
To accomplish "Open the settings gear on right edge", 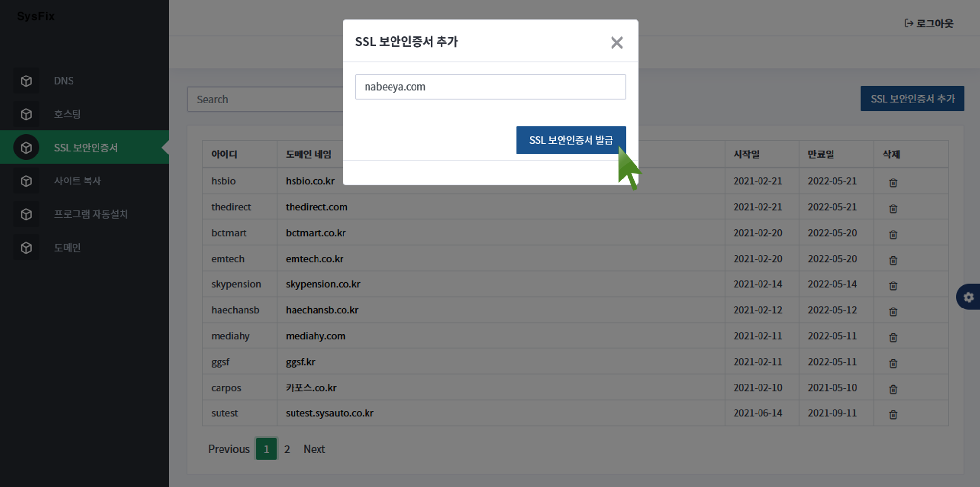I will coord(968,297).
